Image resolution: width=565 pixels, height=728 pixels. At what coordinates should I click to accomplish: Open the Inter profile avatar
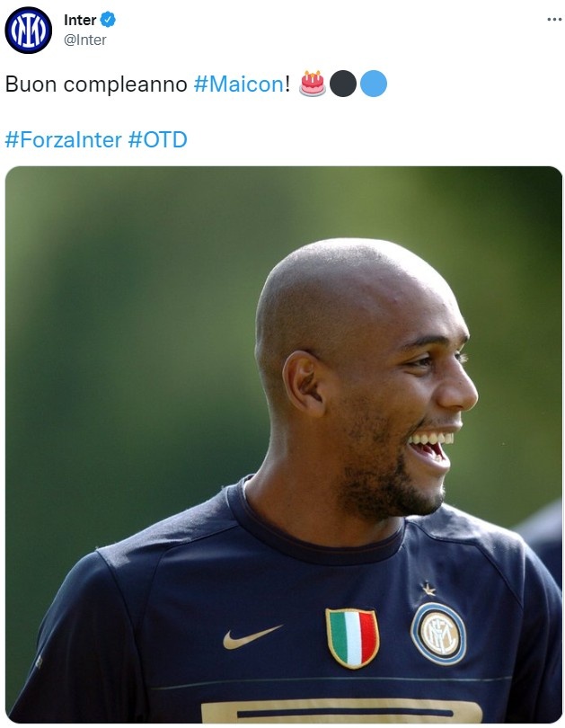(29, 31)
